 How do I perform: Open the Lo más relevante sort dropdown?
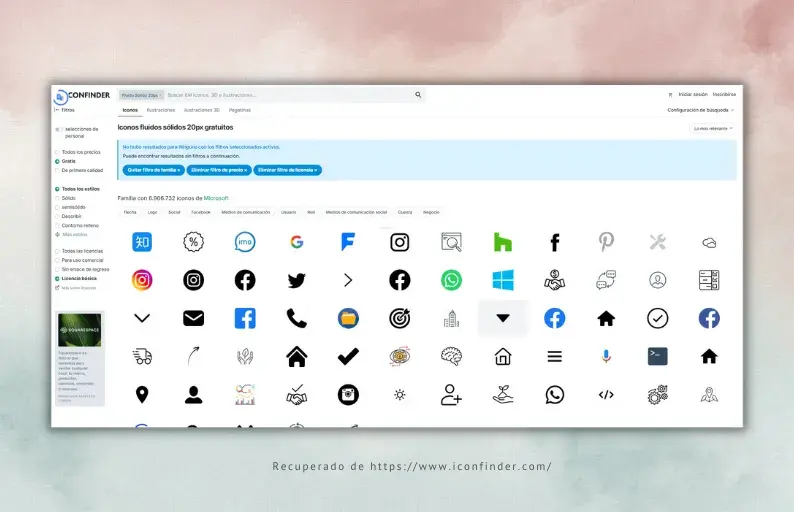pos(713,129)
